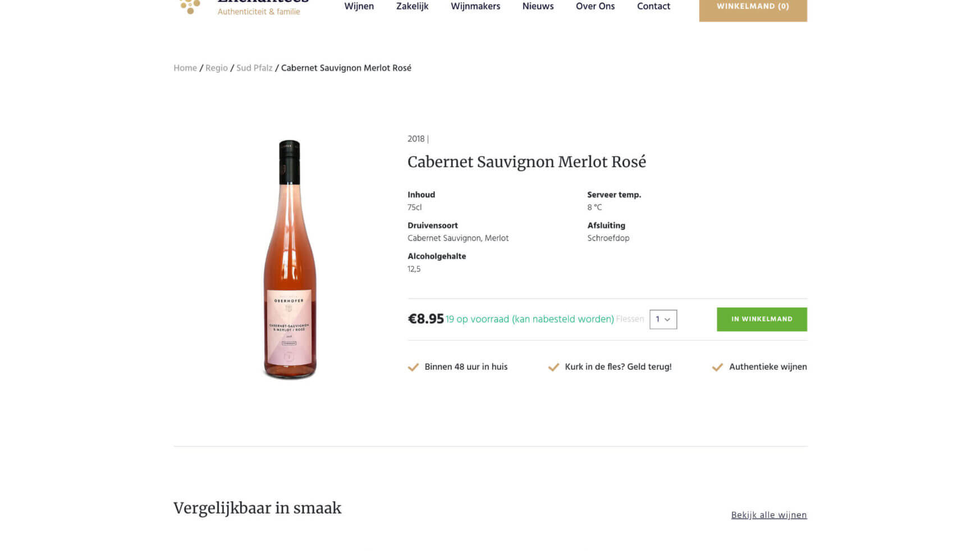980x551 pixels.
Task: Open the Sud Pfalz breadcrumb link
Action: pyautogui.click(x=254, y=68)
